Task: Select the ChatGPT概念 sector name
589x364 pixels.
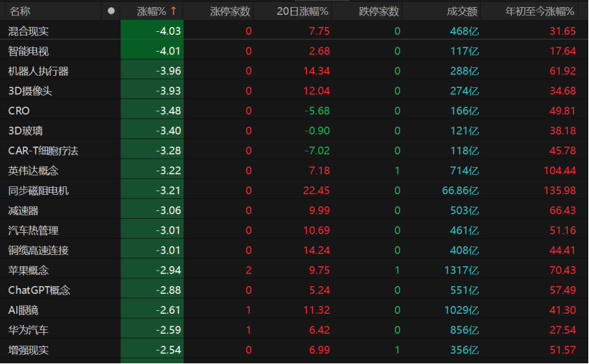Action: click(39, 290)
